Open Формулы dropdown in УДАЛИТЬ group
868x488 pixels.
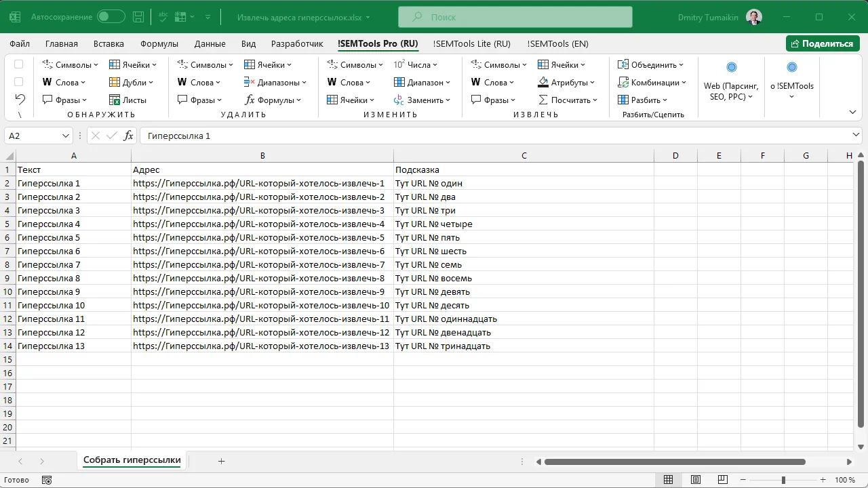pos(273,100)
